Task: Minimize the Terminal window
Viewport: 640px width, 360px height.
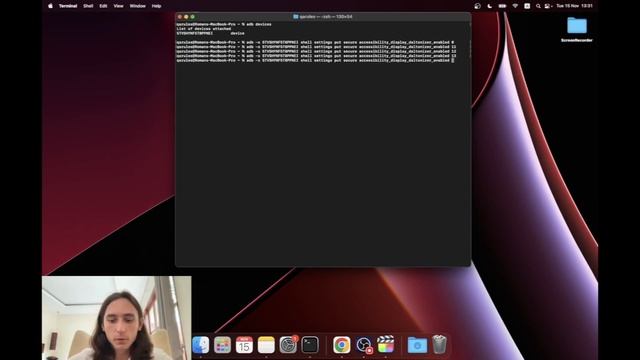Action: pyautogui.click(x=186, y=17)
